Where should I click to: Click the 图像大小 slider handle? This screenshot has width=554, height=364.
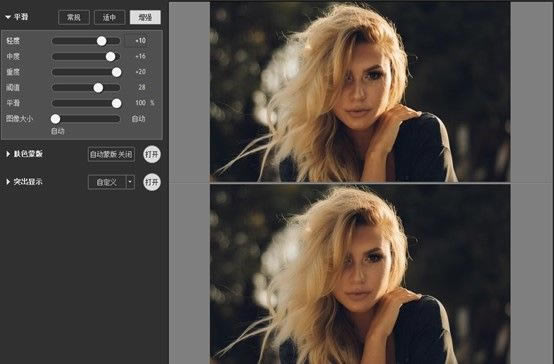point(55,119)
